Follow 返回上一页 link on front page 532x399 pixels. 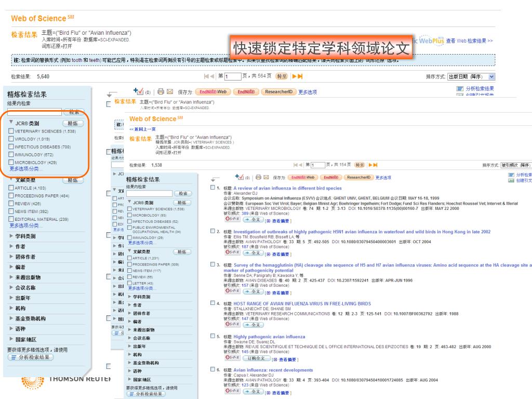tap(142, 129)
